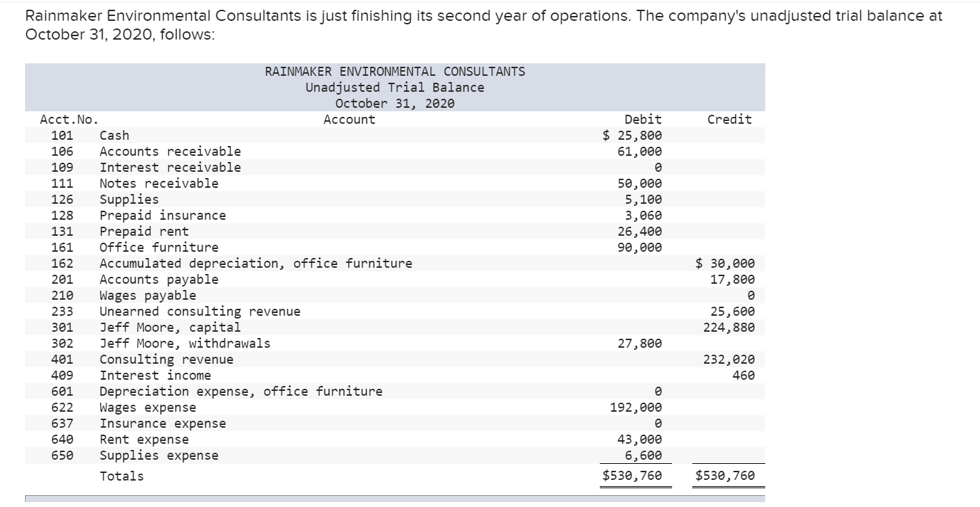Click account number 101
Screen dimensions: 980x507
[63, 135]
